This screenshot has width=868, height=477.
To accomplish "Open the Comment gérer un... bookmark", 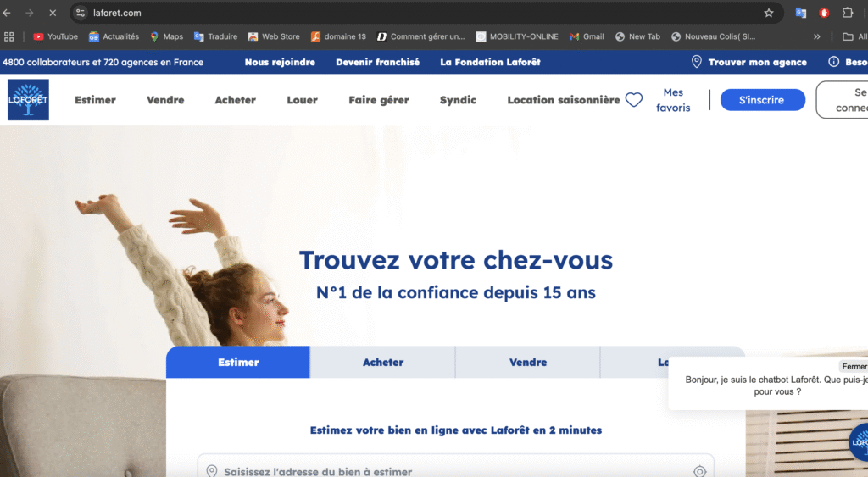I will [x=420, y=36].
